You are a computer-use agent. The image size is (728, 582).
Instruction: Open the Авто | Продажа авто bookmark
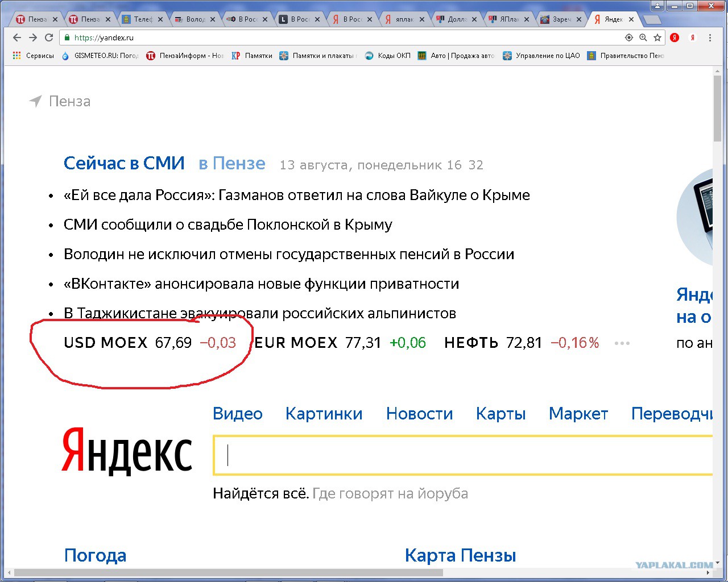click(456, 56)
